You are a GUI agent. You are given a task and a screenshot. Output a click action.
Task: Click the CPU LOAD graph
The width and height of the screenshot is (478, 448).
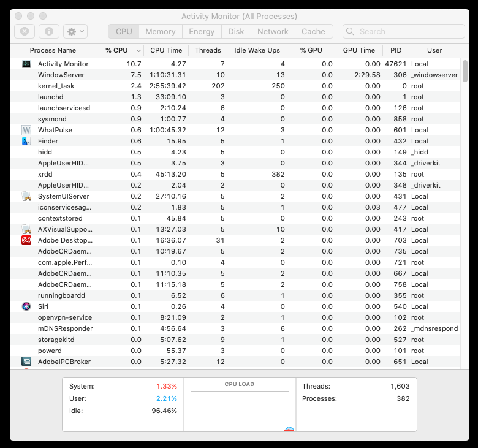tap(239, 404)
